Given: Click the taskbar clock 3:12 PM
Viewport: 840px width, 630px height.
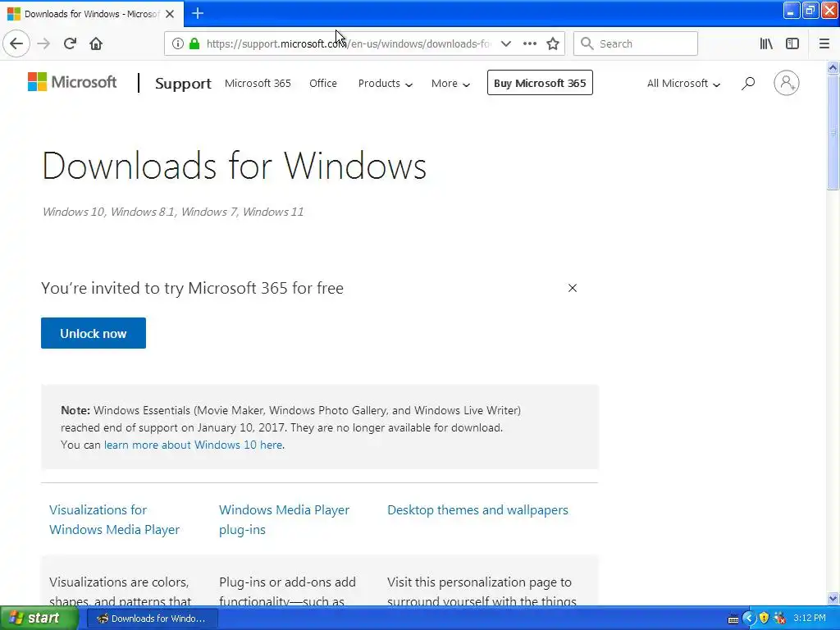Looking at the screenshot, I should click(810, 618).
